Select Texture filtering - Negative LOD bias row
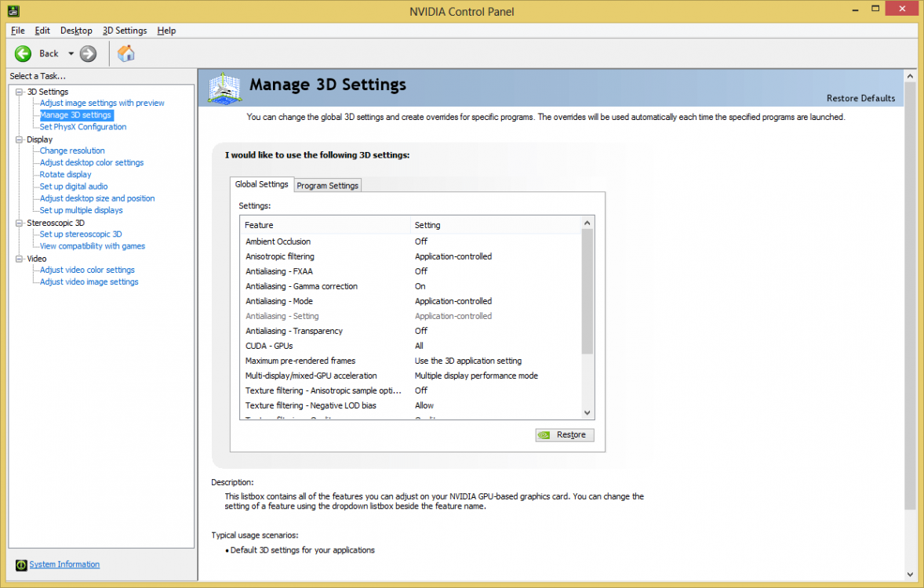 411,405
